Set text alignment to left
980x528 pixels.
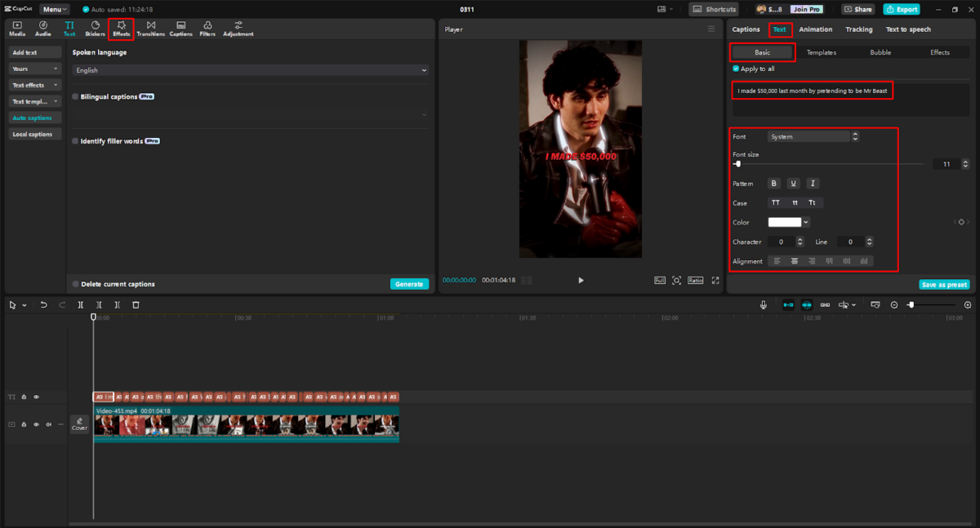click(x=775, y=261)
